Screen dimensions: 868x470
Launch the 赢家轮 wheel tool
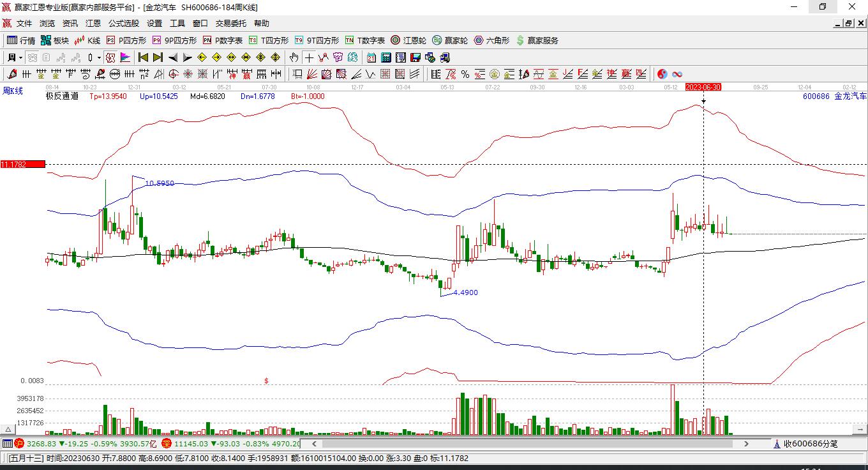click(x=450, y=40)
